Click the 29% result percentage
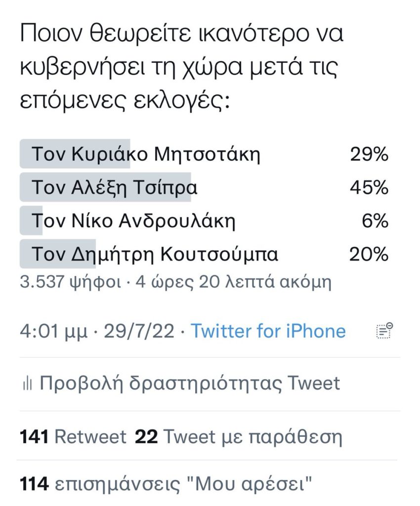Viewport: 420px width, 506px height. click(370, 154)
